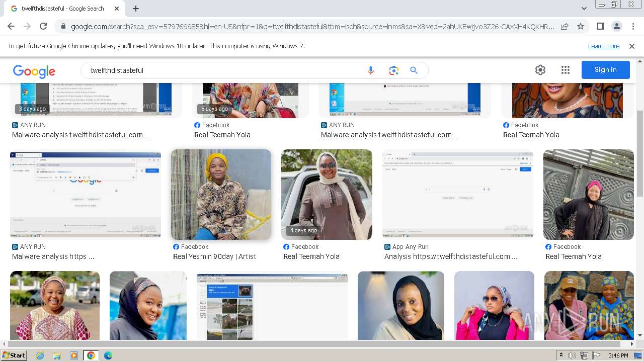Open 'Malware analysis https ...' result link

tap(53, 256)
